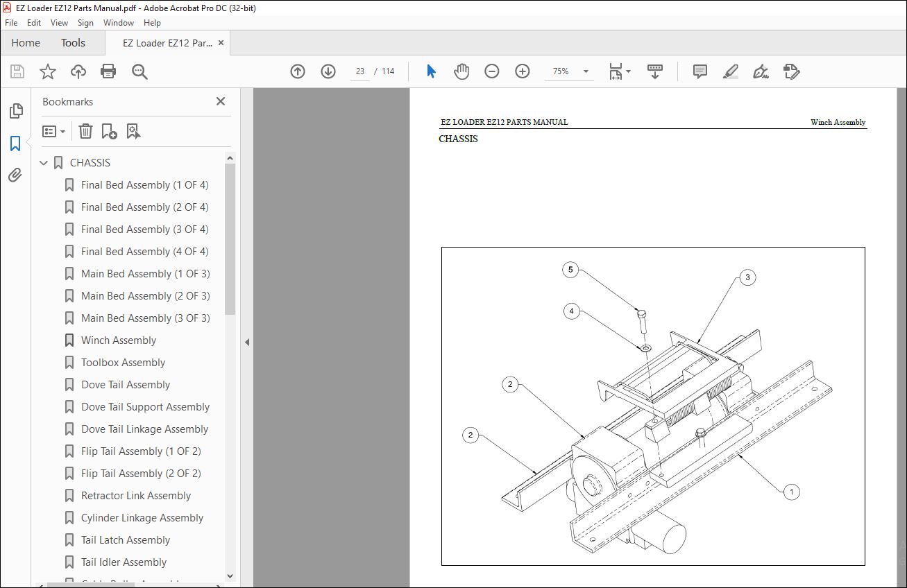This screenshot has height=588, width=907.
Task: Close the Bookmarks panel
Action: pos(221,101)
